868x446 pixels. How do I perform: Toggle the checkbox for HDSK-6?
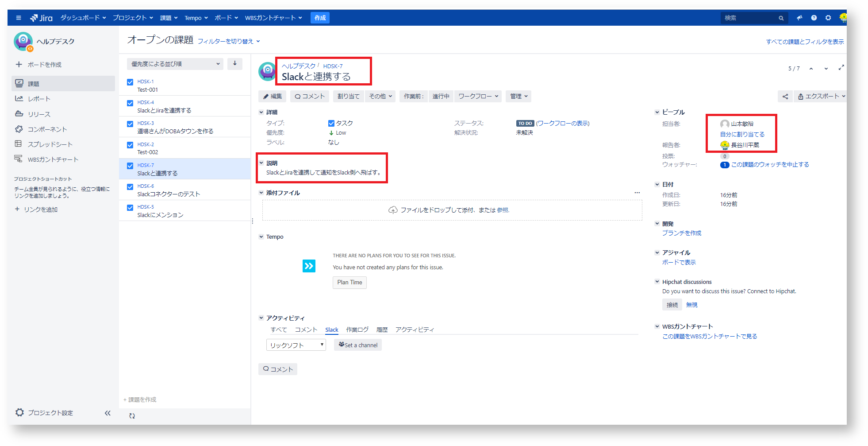pyautogui.click(x=130, y=186)
